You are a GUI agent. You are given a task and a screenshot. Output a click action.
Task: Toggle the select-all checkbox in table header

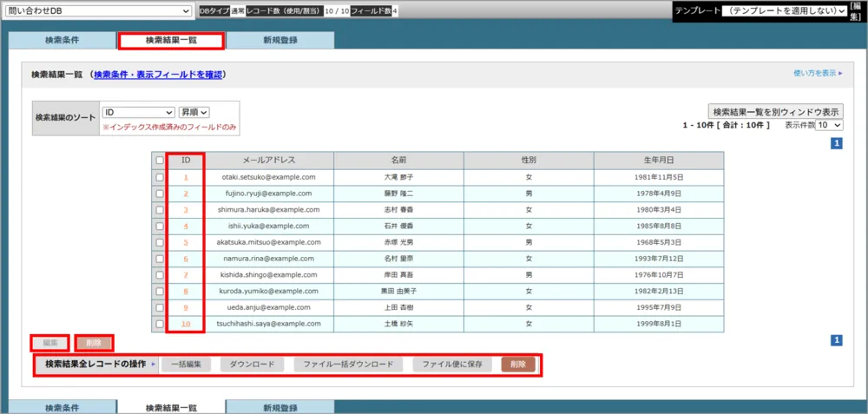coord(159,161)
